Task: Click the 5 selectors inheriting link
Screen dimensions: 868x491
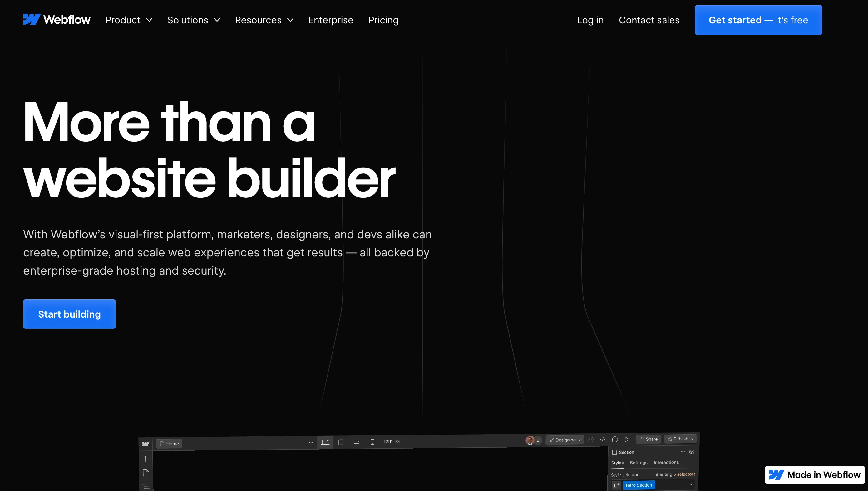Action: click(684, 474)
